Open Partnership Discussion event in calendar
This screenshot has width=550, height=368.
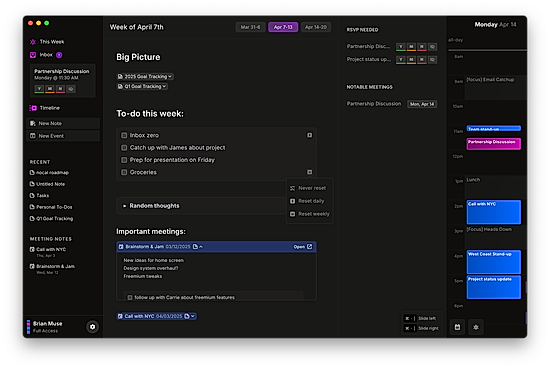pos(494,144)
